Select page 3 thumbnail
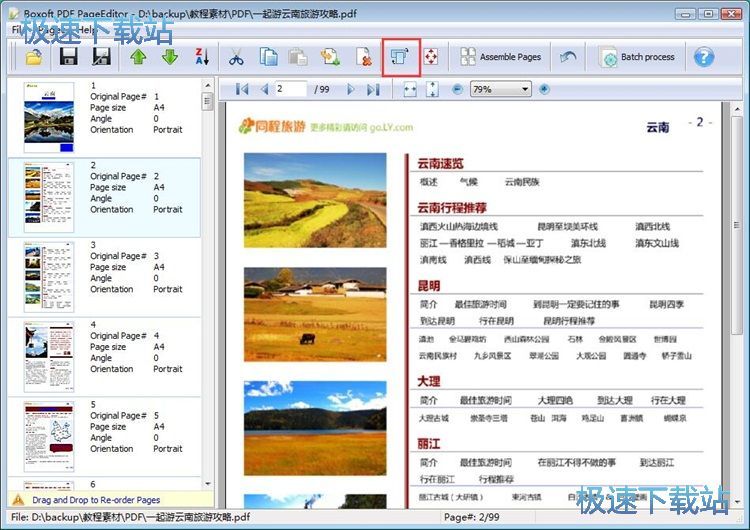750x530 pixels. [x=49, y=277]
